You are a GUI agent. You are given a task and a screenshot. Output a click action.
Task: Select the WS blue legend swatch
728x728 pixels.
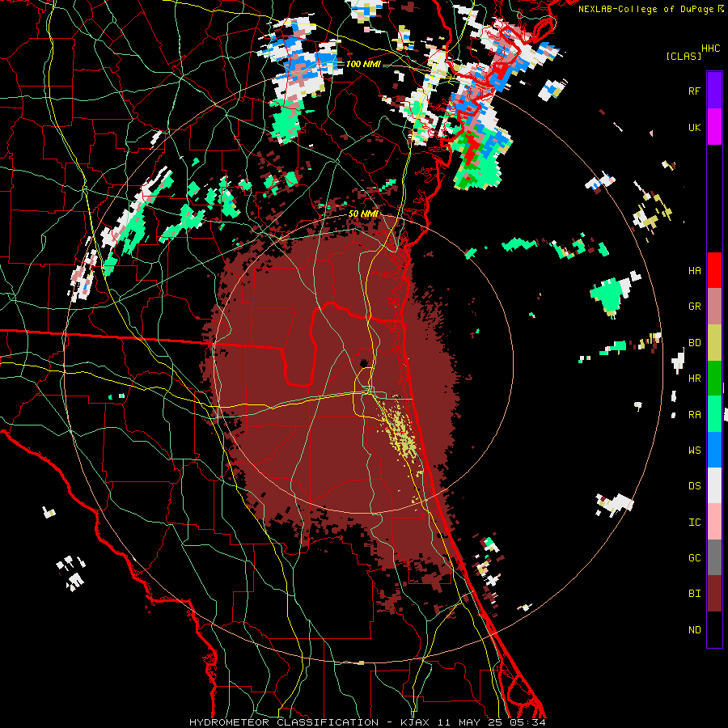714,450
